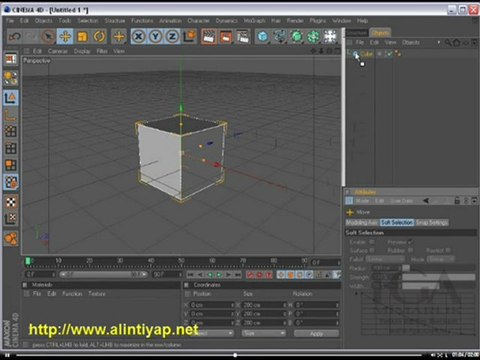Image resolution: width=480 pixels, height=360 pixels.
Task: Click timeline marker at frame 50
Action: (x=181, y=260)
